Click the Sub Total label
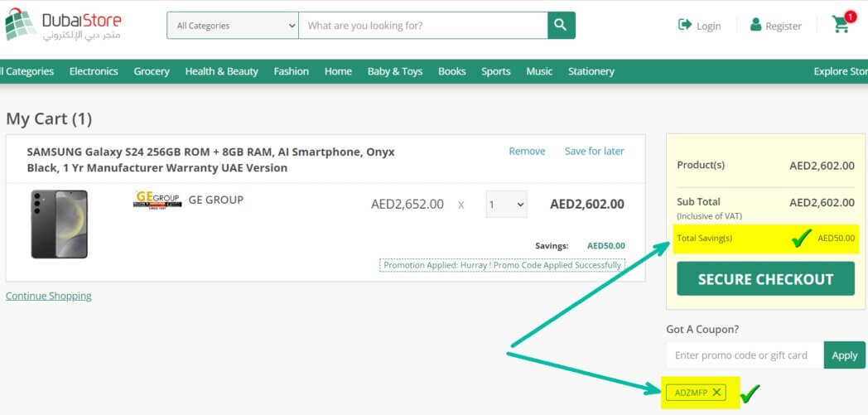Screen dimensions: 868x415 (698, 202)
